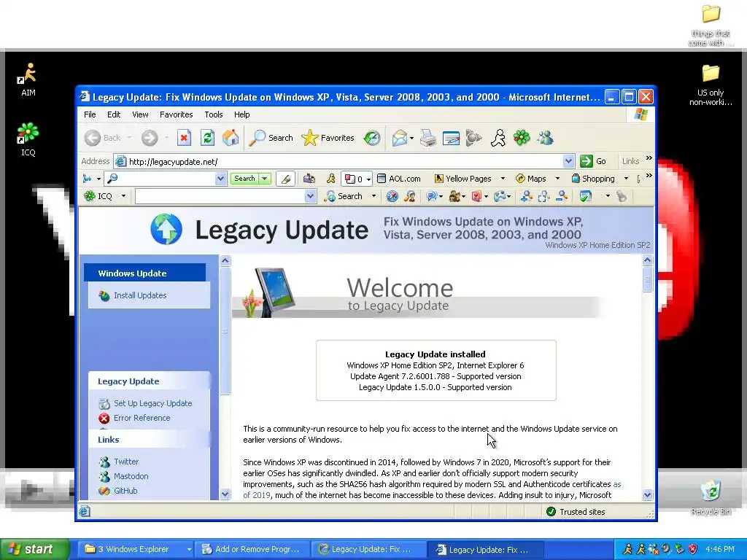Expand the Shopping dropdown arrow

626,179
